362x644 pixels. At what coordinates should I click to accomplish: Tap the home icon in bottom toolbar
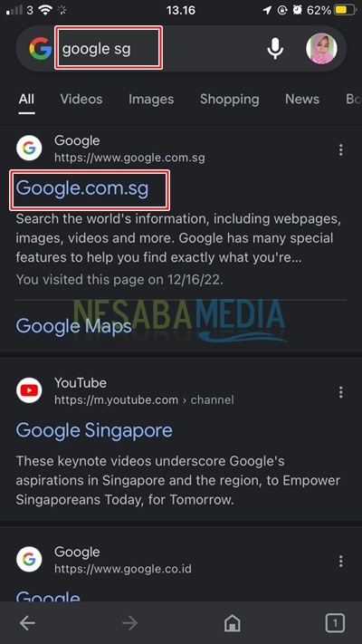233,623
